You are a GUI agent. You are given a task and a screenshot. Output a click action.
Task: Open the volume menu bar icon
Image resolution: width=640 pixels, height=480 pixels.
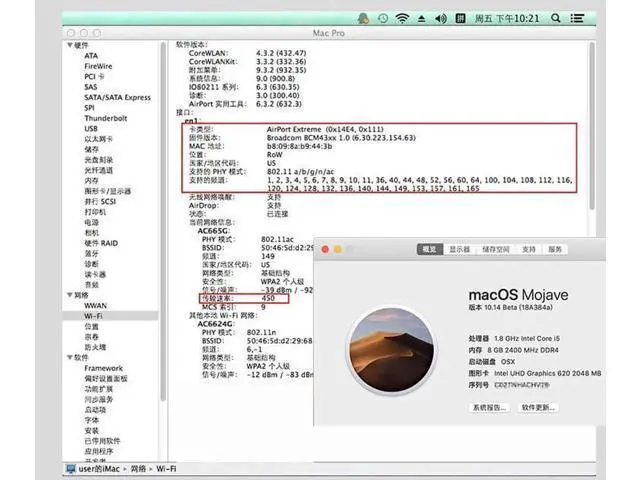tap(441, 18)
